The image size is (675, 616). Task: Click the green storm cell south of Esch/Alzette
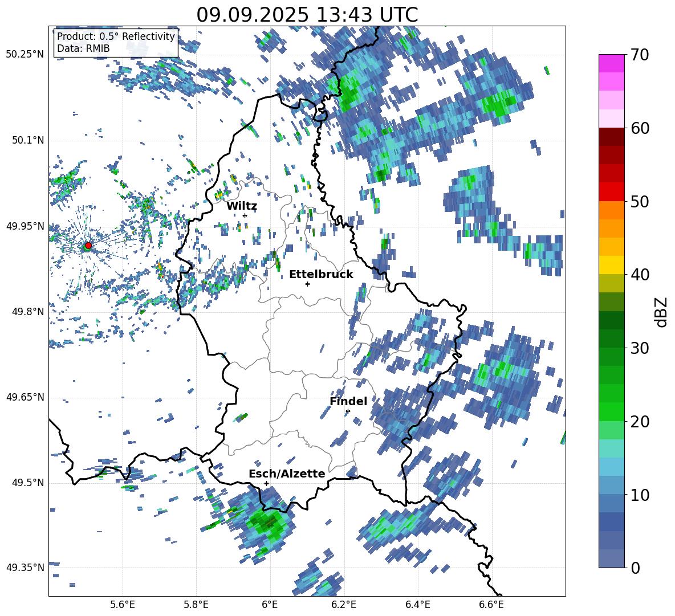click(268, 524)
